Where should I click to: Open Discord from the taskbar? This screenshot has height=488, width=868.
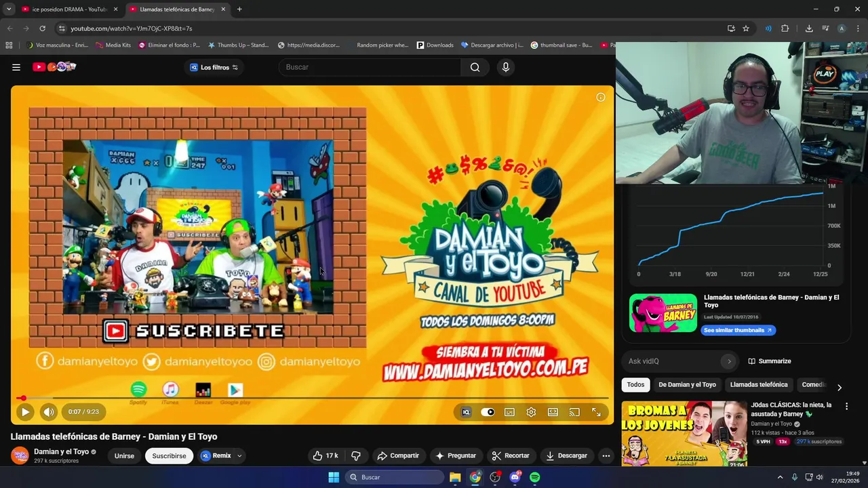(515, 477)
